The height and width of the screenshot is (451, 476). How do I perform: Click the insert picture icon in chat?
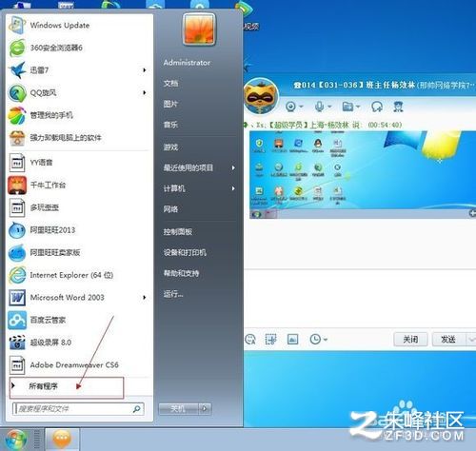coord(292,340)
